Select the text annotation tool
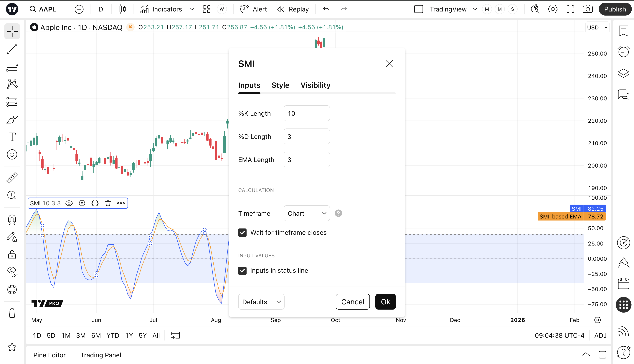 pyautogui.click(x=12, y=137)
